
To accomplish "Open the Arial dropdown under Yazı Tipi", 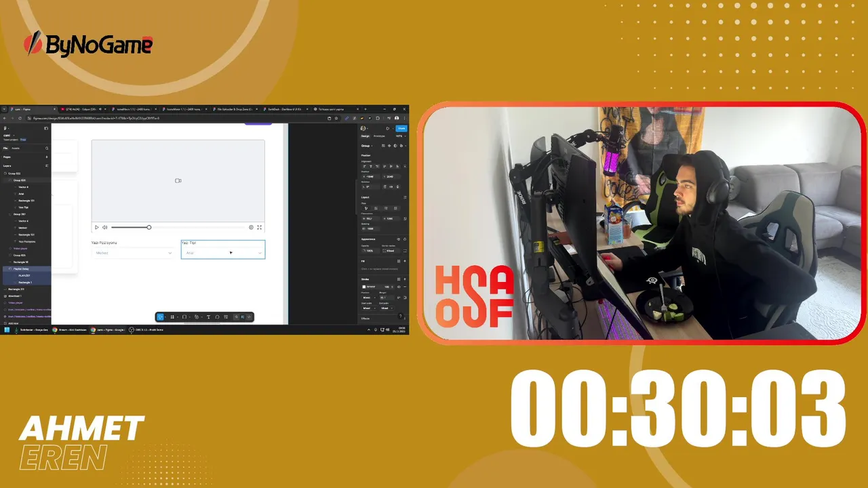I will pyautogui.click(x=223, y=253).
